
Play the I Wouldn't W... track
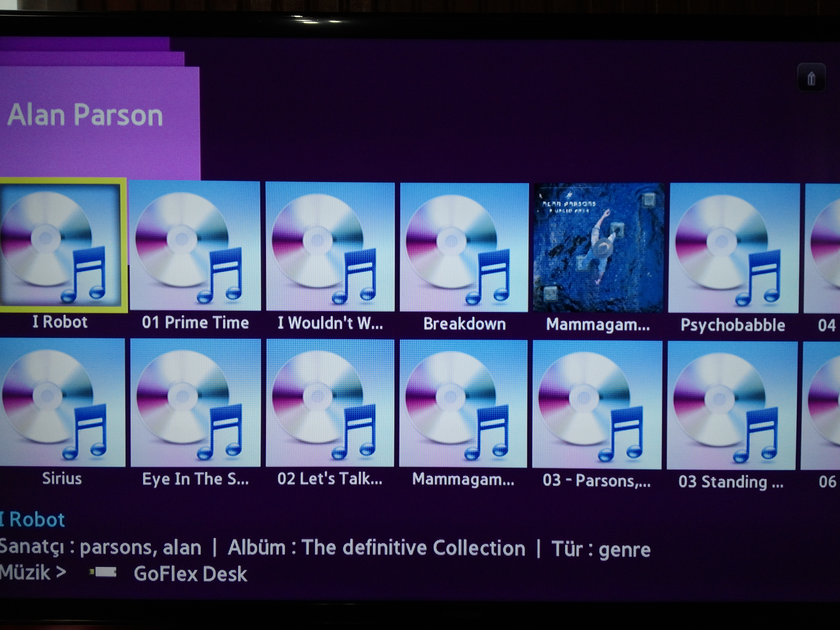point(330,247)
